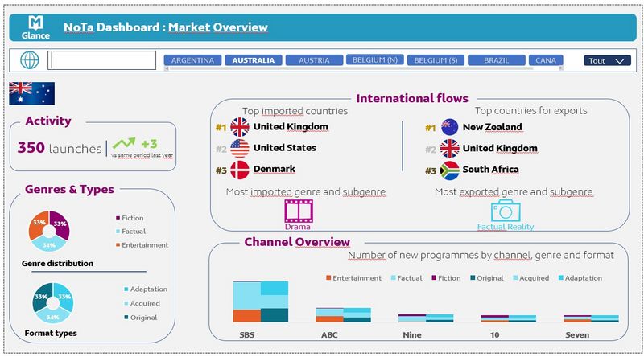Click the Market Overview title link
The image size is (644, 357).
tap(218, 27)
